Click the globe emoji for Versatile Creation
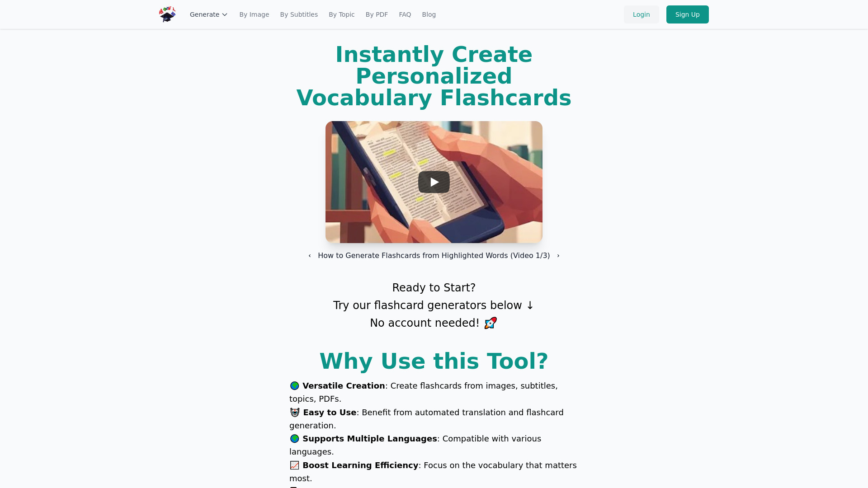Screen dimensions: 868x488 click(294, 385)
